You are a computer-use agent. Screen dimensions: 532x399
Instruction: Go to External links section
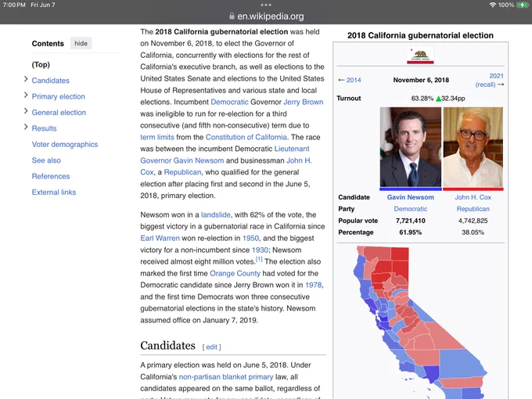pyautogui.click(x=54, y=192)
